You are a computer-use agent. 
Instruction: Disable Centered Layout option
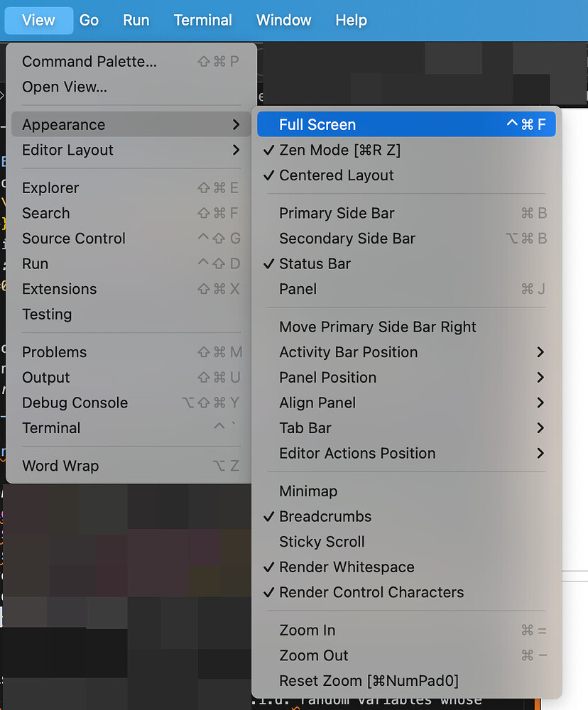coord(336,175)
